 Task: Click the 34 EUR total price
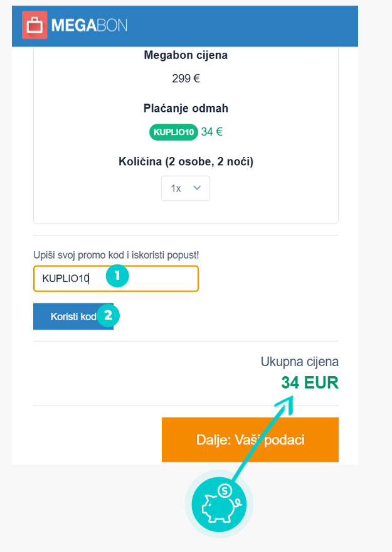310,382
